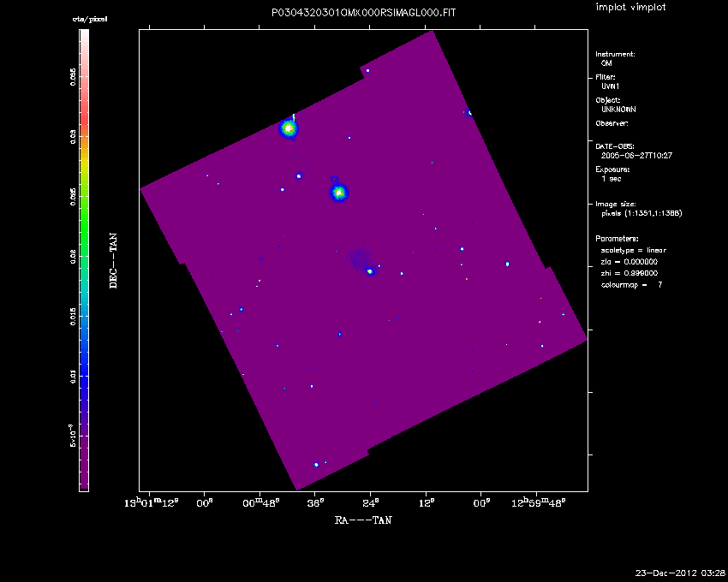Select the exposure value '1 sec'
This screenshot has width=728, height=582.
(611, 179)
